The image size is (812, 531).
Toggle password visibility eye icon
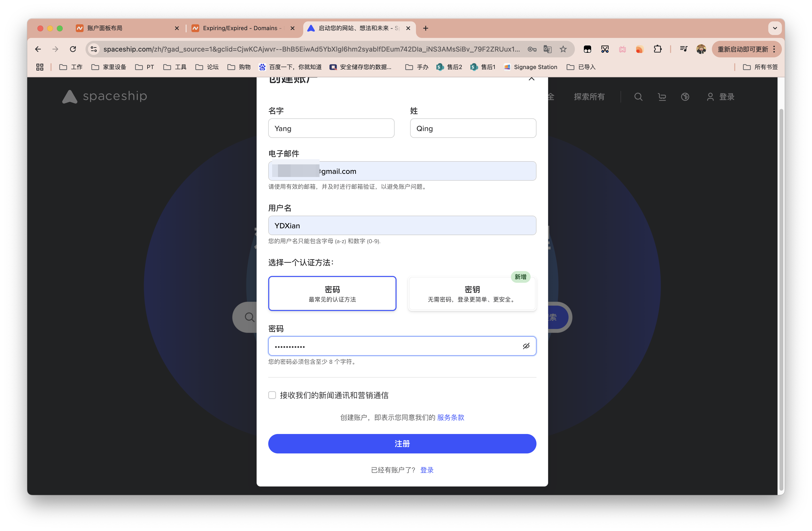click(x=526, y=346)
